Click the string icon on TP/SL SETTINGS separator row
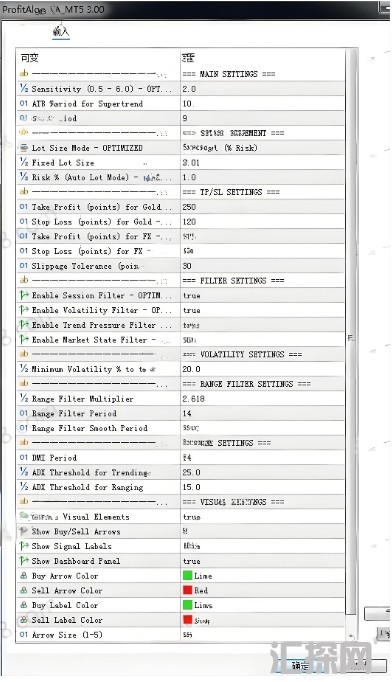Image resolution: width=392 pixels, height=682 pixels. [24, 192]
